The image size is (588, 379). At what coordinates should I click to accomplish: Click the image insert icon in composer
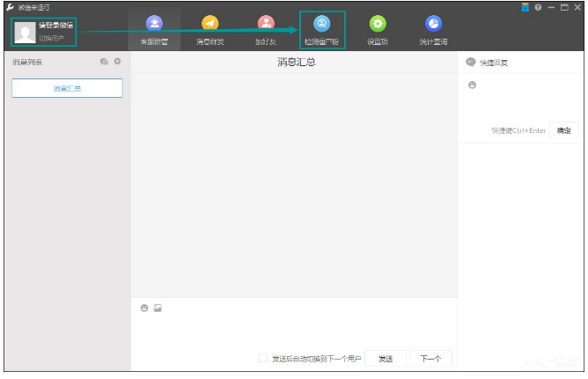pos(158,308)
